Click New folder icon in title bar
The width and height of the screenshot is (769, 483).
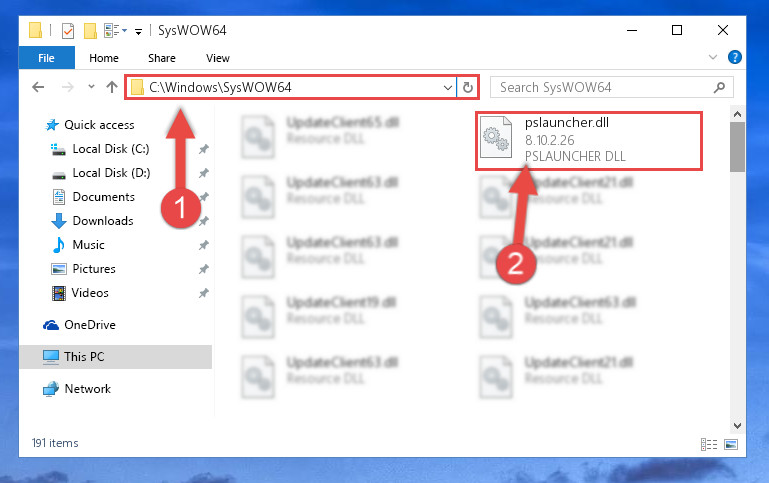pyautogui.click(x=90, y=30)
